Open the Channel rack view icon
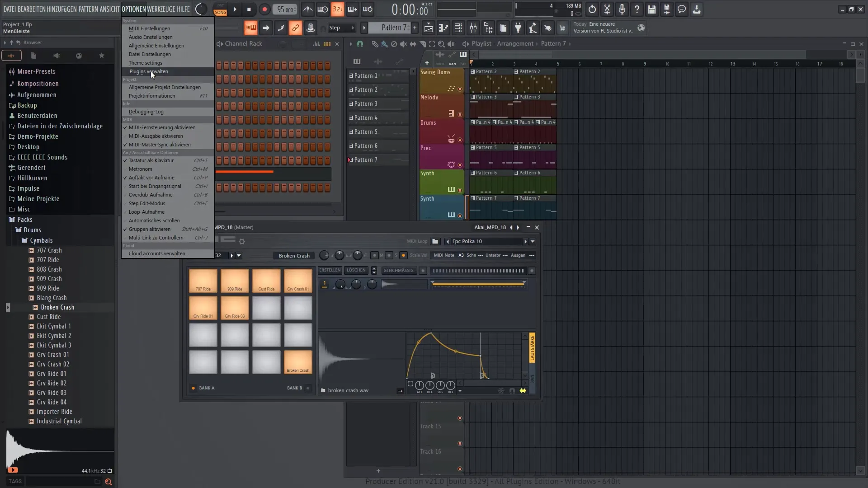This screenshot has height=488, width=868. tap(458, 28)
